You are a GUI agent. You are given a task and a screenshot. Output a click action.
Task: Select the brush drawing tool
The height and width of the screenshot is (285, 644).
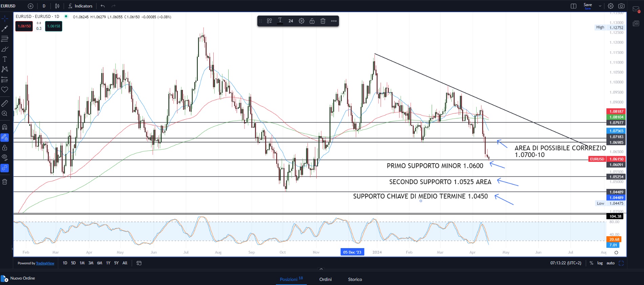5,49
